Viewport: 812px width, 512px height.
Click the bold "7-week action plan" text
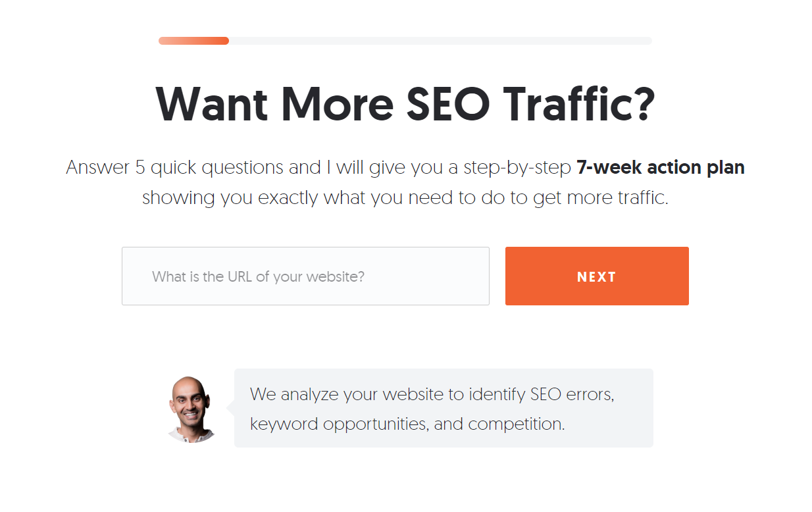point(660,168)
